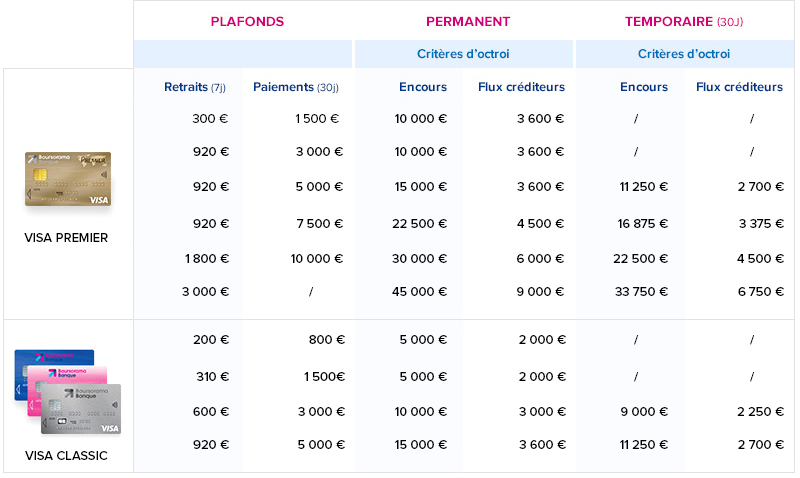
Task: Click Critères d'octroi under PERMANENT
Action: [463, 54]
